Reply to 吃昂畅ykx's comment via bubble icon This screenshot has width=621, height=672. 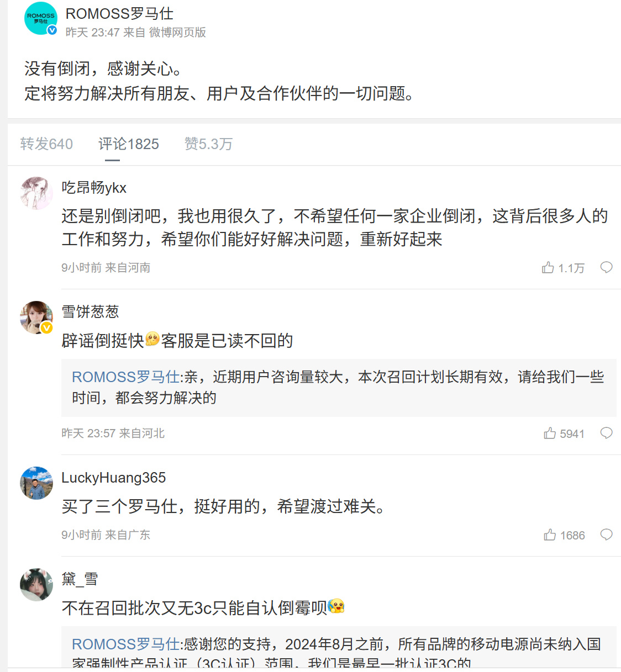click(606, 268)
